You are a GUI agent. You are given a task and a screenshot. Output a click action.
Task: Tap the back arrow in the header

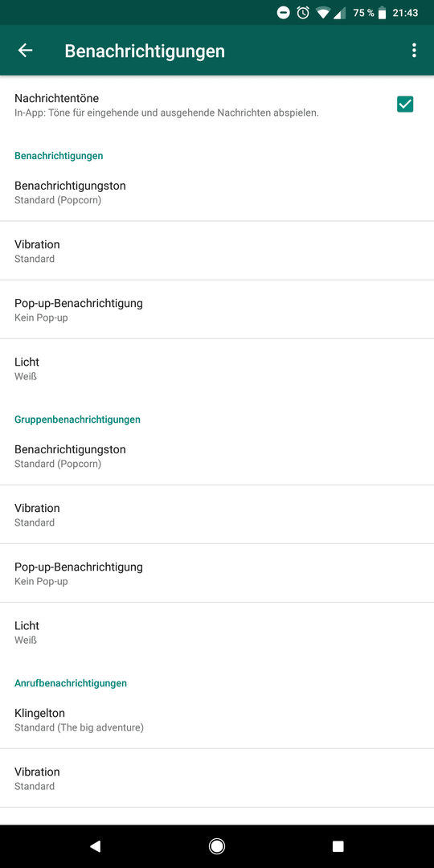pyautogui.click(x=26, y=51)
